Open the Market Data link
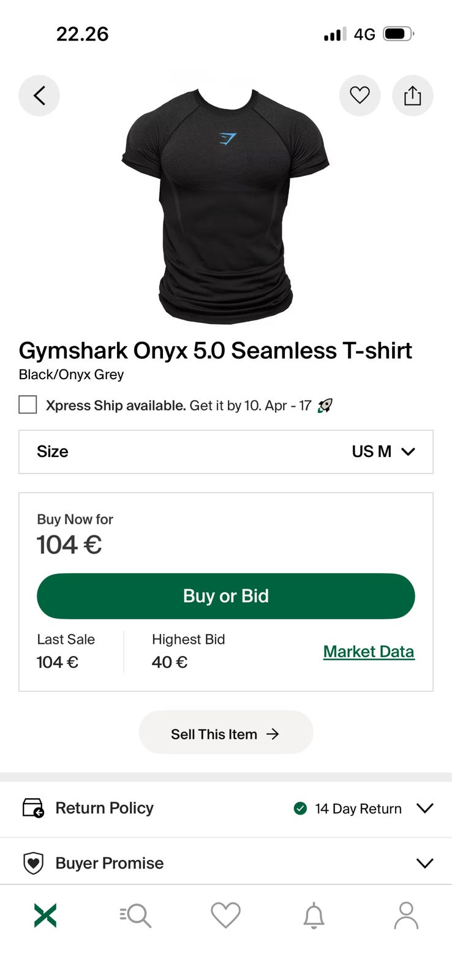452x980 pixels. coord(369,652)
